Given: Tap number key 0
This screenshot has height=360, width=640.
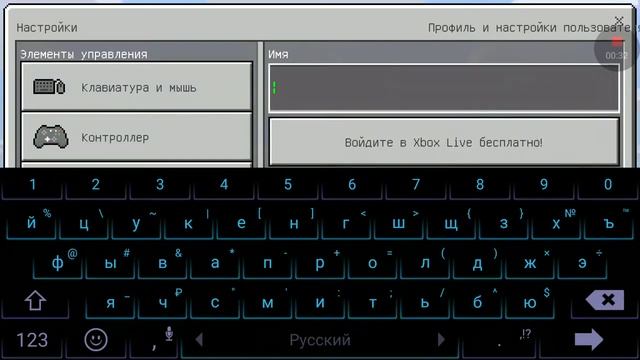Looking at the screenshot, I should (x=608, y=184).
